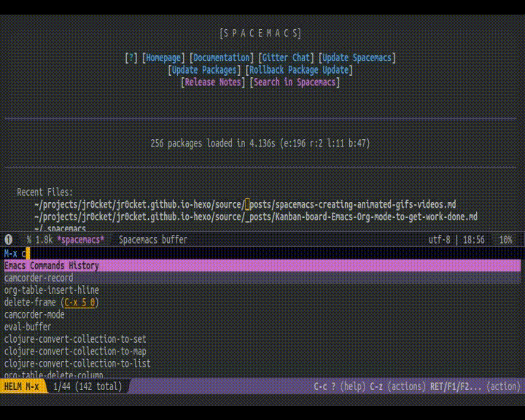Open the Documentation link
525x420 pixels.
[x=222, y=58]
